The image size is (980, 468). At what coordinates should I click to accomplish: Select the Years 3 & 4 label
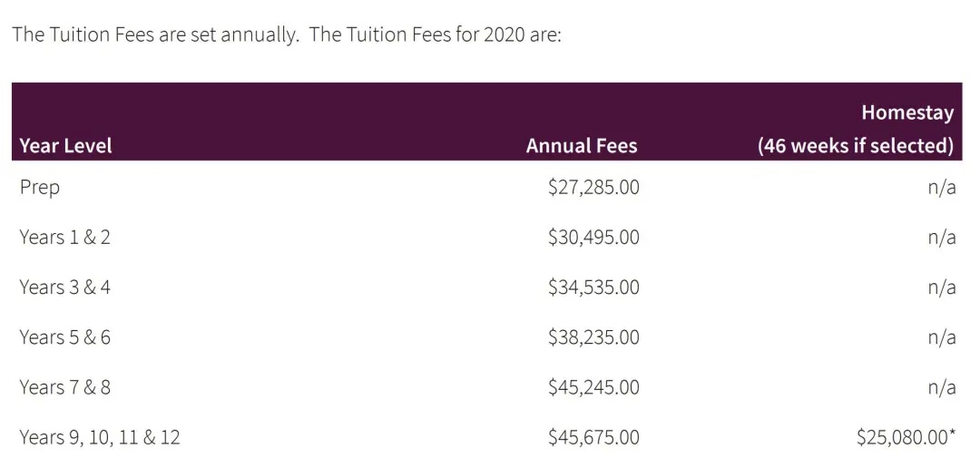(x=65, y=288)
